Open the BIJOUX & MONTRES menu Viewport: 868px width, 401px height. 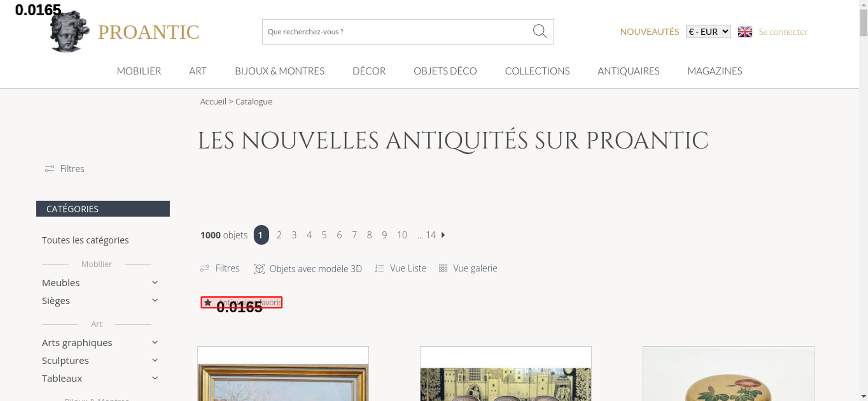[279, 71]
